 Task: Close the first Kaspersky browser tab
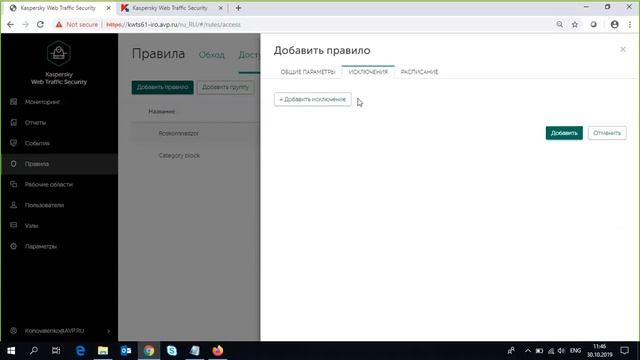(x=109, y=8)
